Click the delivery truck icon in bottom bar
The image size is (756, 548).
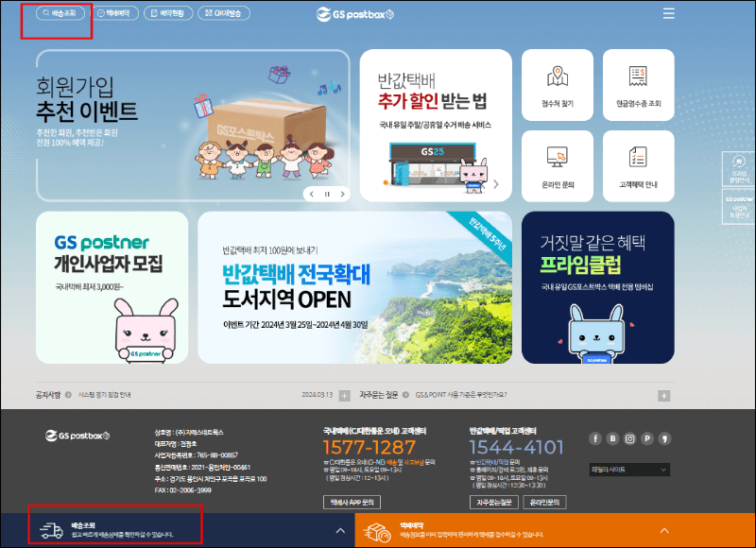click(x=52, y=530)
